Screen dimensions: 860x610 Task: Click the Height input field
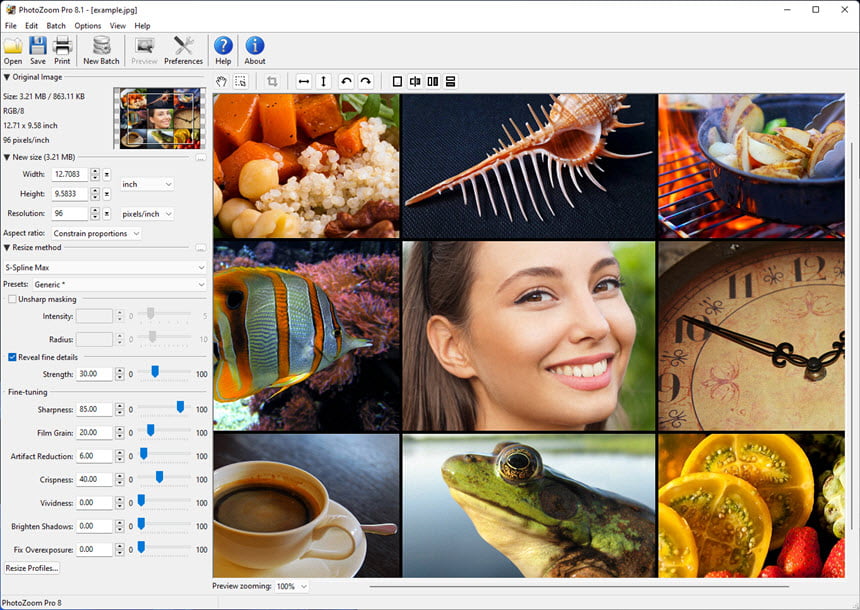click(x=70, y=194)
